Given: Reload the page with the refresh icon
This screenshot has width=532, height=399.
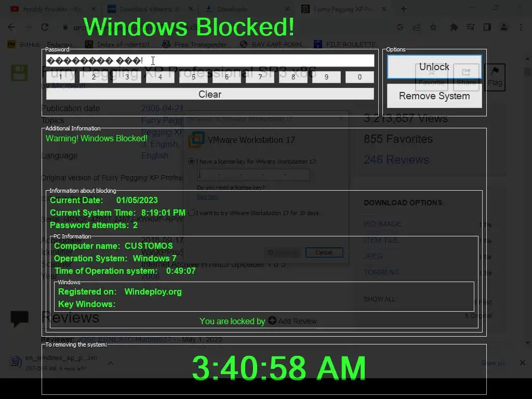Looking at the screenshot, I should coord(45,27).
